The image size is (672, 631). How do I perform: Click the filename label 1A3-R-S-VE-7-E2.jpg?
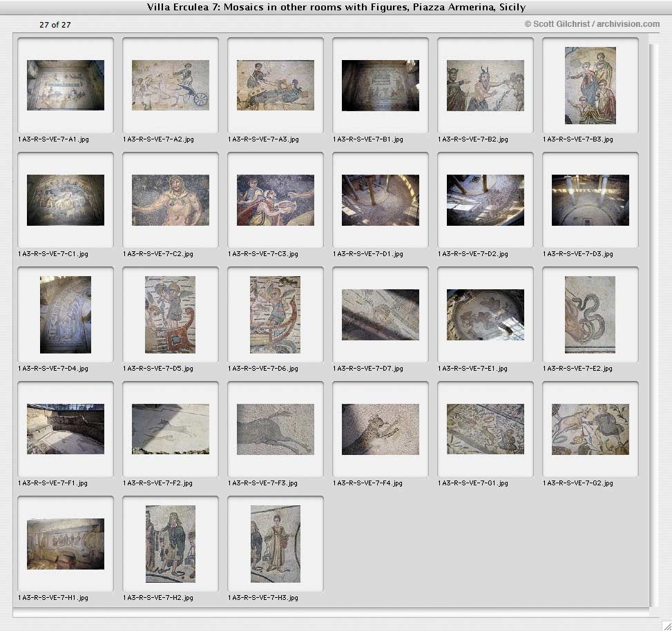577,369
